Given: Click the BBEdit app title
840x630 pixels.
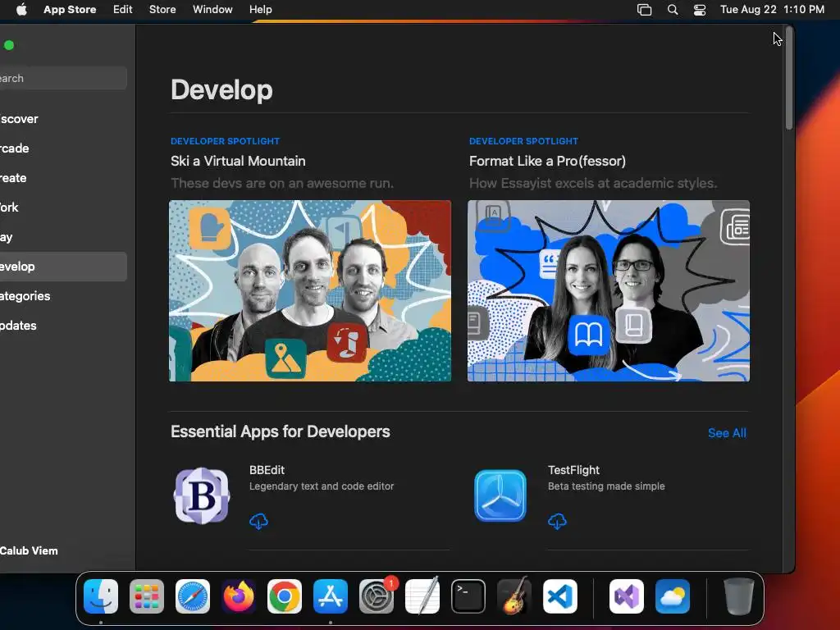Looking at the screenshot, I should [267, 470].
